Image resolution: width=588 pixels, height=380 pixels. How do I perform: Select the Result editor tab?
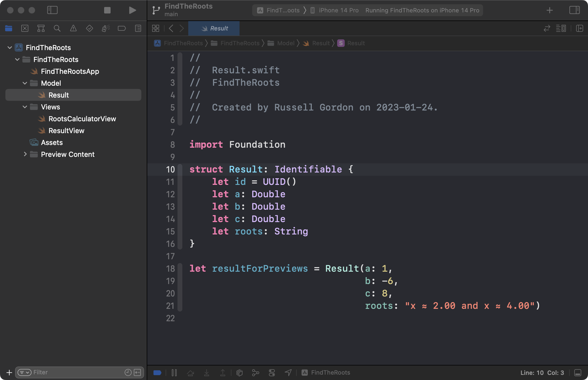(214, 28)
